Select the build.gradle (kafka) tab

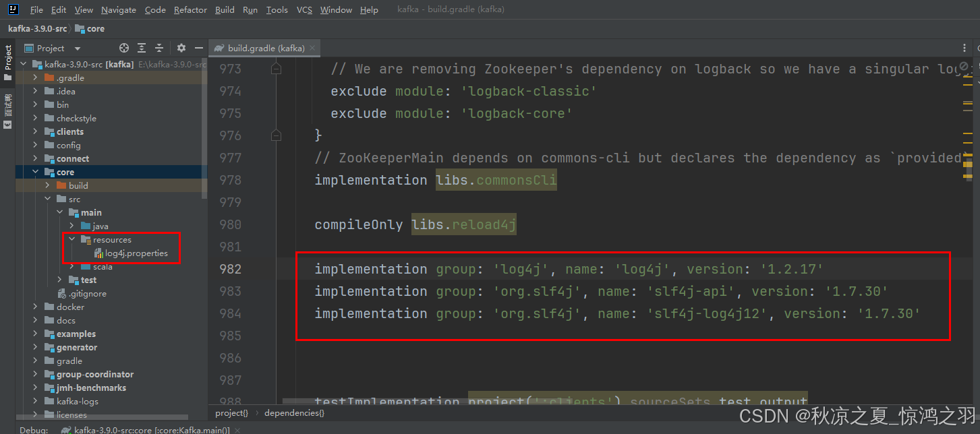coord(266,48)
